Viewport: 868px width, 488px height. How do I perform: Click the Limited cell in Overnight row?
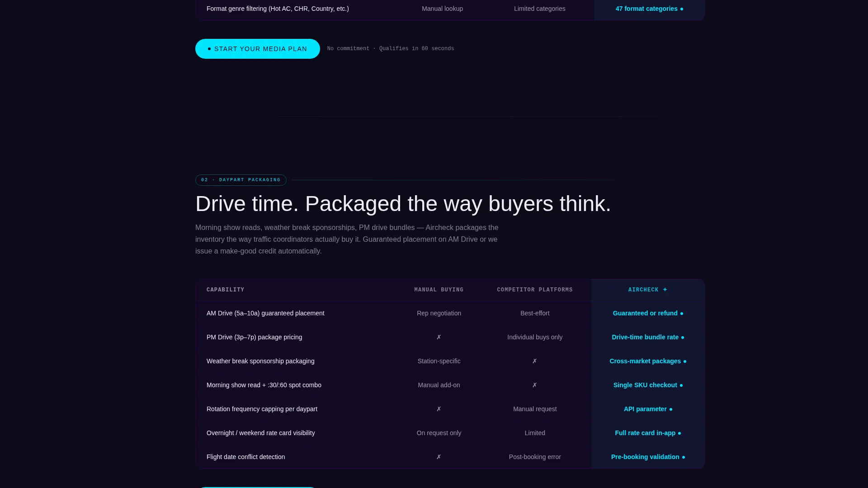535,433
